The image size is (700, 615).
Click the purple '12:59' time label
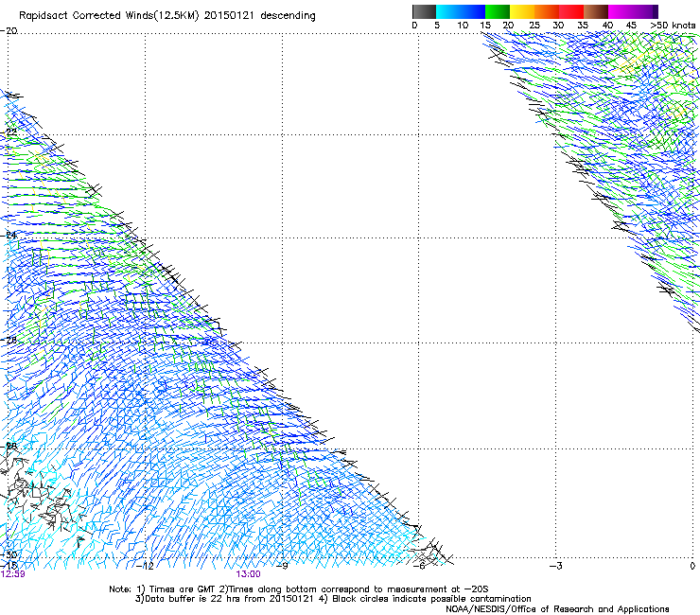tap(13, 574)
